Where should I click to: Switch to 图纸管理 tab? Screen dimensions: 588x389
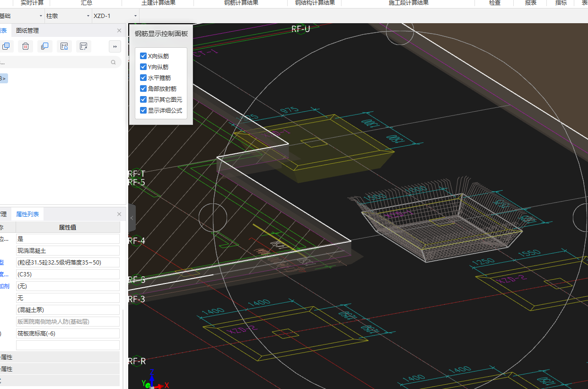[x=27, y=30]
